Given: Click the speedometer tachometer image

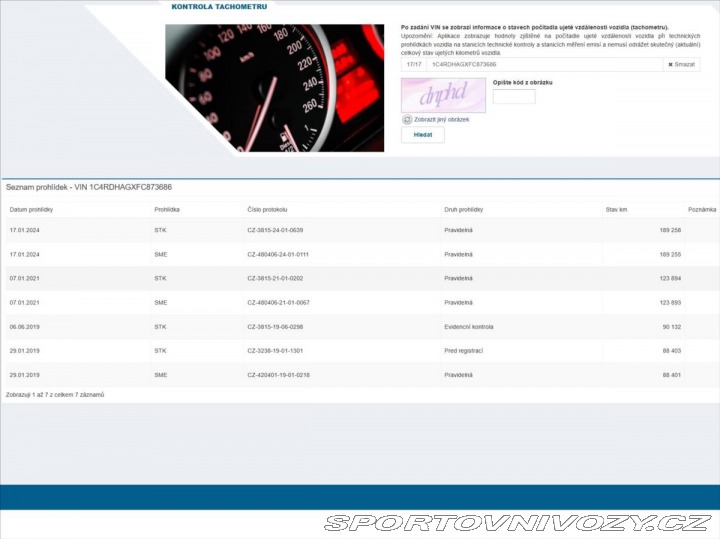Looking at the screenshot, I should tap(274, 88).
